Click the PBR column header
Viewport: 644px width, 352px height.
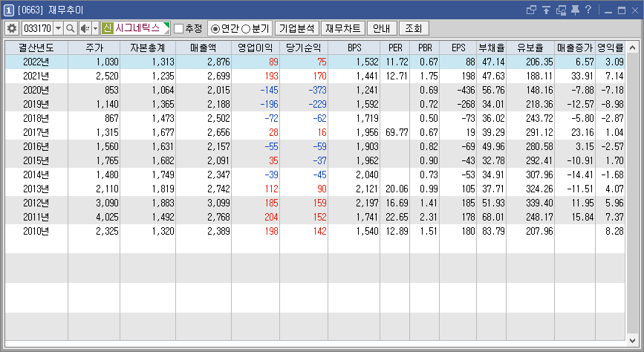(425, 48)
